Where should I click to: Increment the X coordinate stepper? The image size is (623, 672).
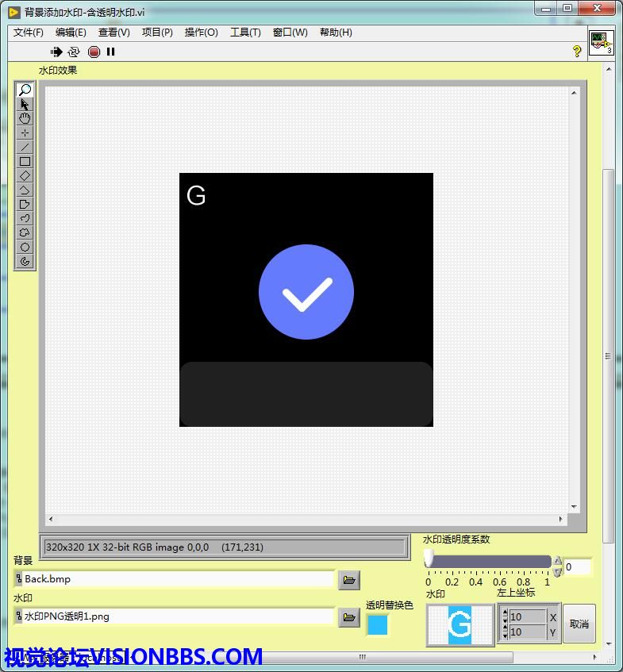pos(504,613)
